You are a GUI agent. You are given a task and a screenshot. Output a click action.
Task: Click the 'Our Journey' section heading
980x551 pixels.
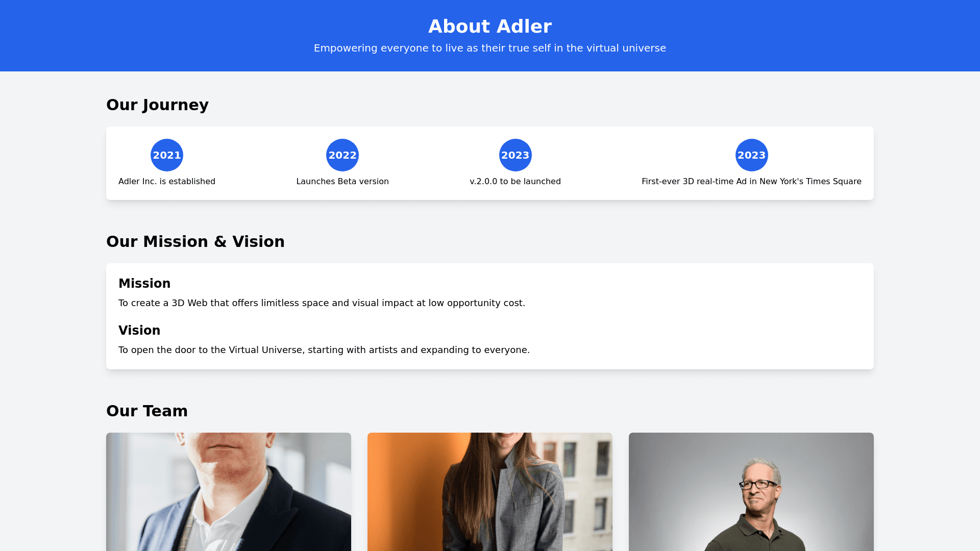click(157, 105)
